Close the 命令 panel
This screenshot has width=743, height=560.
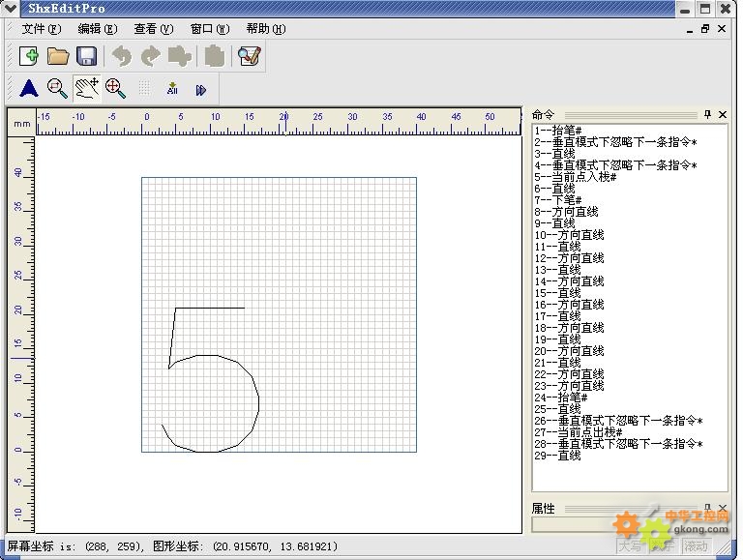(x=723, y=114)
